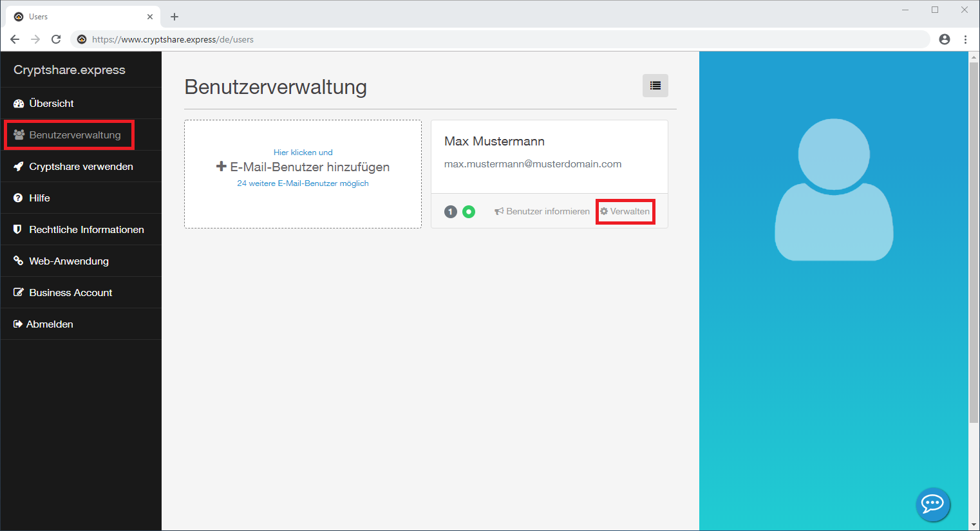Reload the current browser page

[x=56, y=39]
